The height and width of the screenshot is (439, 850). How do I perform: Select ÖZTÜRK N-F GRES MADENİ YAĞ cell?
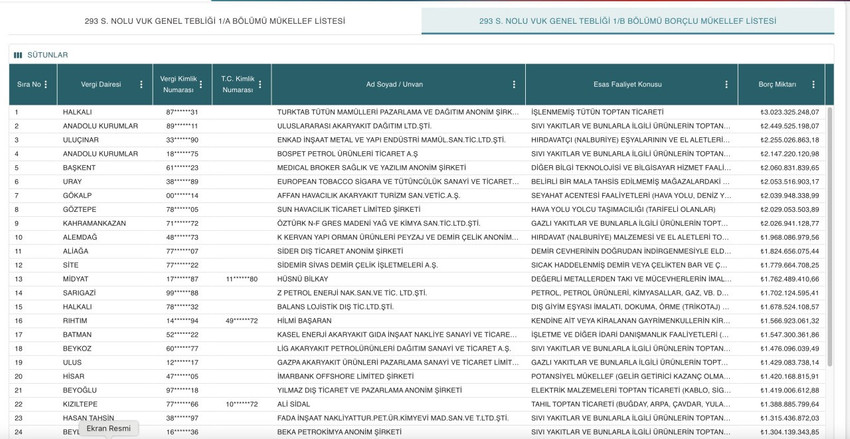tap(378, 223)
